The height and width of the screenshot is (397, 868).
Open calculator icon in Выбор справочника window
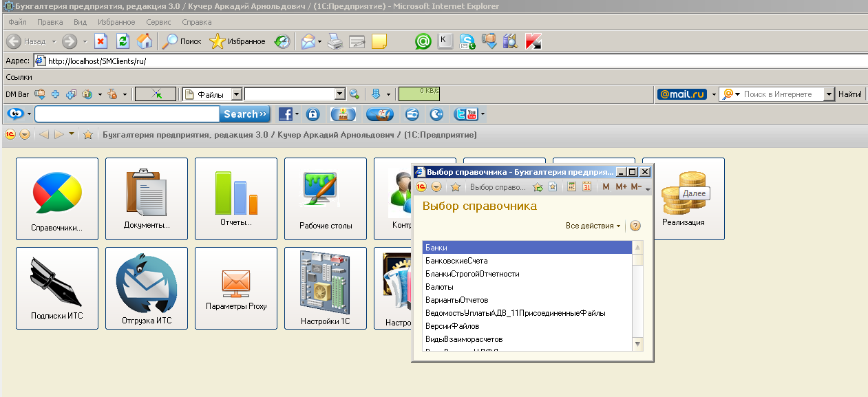572,186
